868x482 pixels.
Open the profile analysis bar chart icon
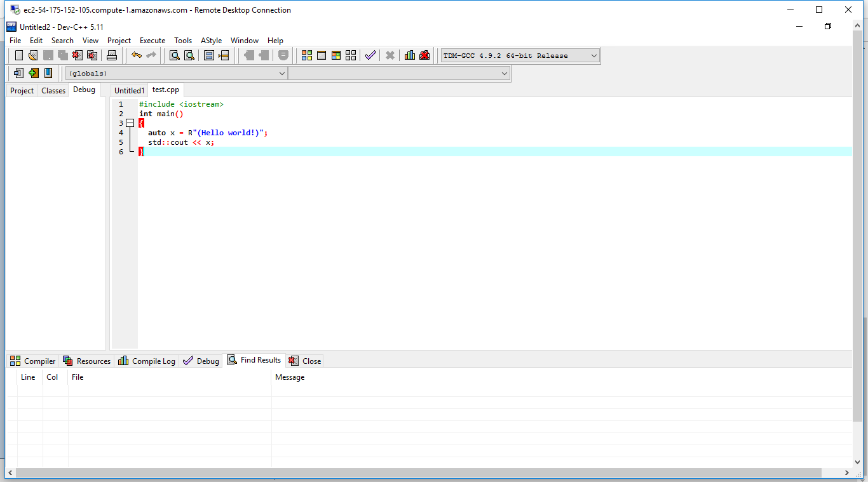(410, 55)
